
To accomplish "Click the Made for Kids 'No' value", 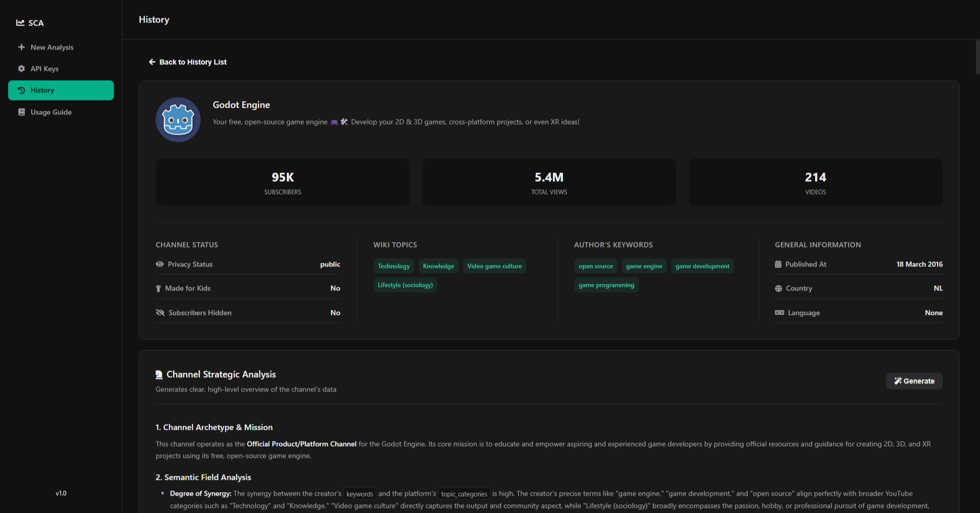I will pos(335,288).
